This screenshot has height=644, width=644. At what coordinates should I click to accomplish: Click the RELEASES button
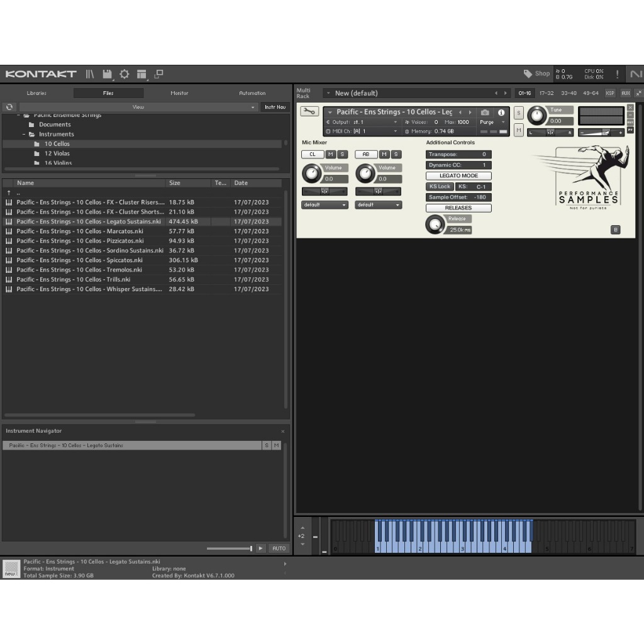click(458, 208)
